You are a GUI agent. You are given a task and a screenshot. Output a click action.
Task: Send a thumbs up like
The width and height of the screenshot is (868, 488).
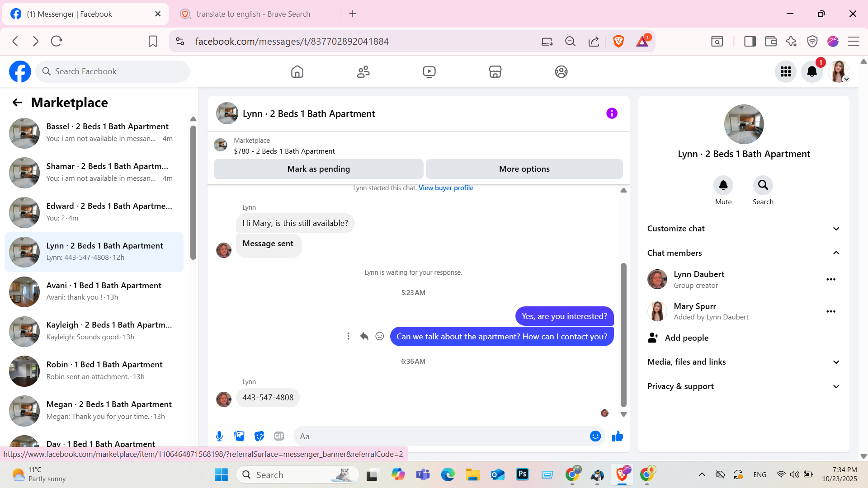click(617, 436)
